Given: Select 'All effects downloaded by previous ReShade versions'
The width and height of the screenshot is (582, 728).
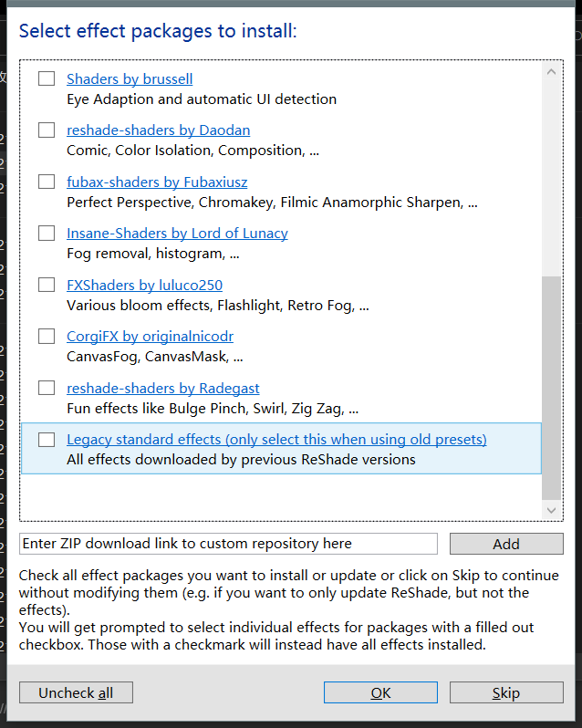Looking at the screenshot, I should [241, 460].
